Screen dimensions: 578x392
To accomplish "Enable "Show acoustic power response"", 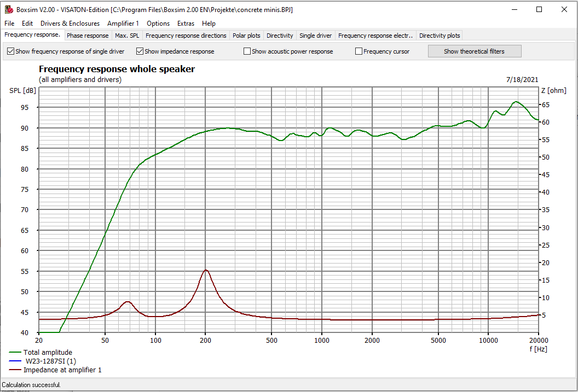I will point(247,51).
